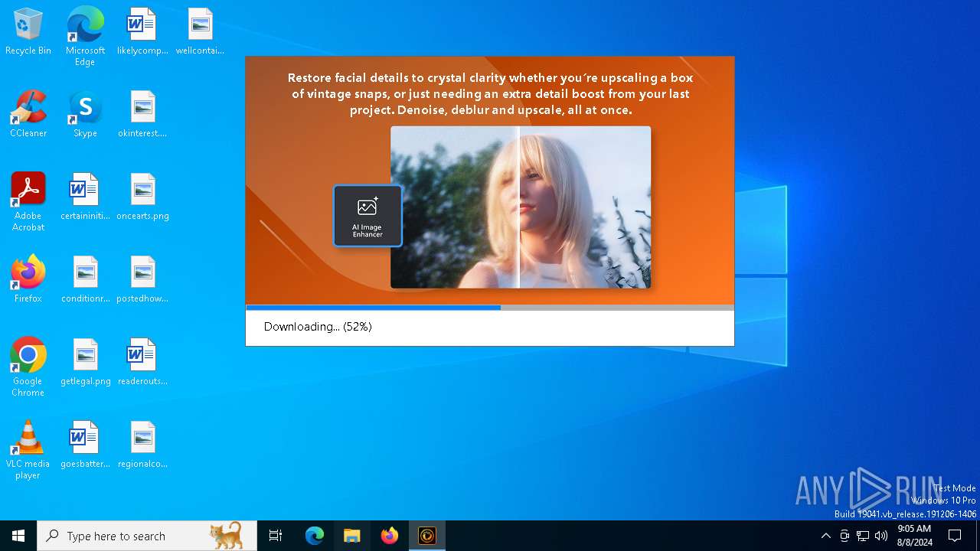The width and height of the screenshot is (980, 551).
Task: Select the readerouts Word document icon
Action: (142, 363)
